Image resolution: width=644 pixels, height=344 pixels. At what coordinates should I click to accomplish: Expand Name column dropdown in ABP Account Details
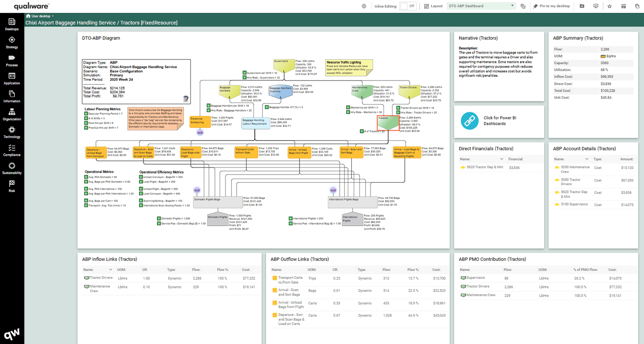(586, 159)
